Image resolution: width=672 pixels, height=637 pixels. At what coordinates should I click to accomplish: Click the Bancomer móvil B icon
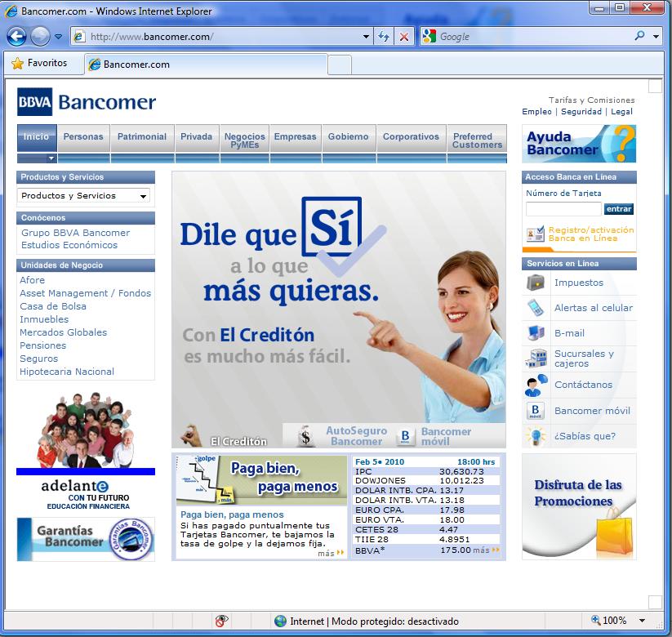pos(536,411)
